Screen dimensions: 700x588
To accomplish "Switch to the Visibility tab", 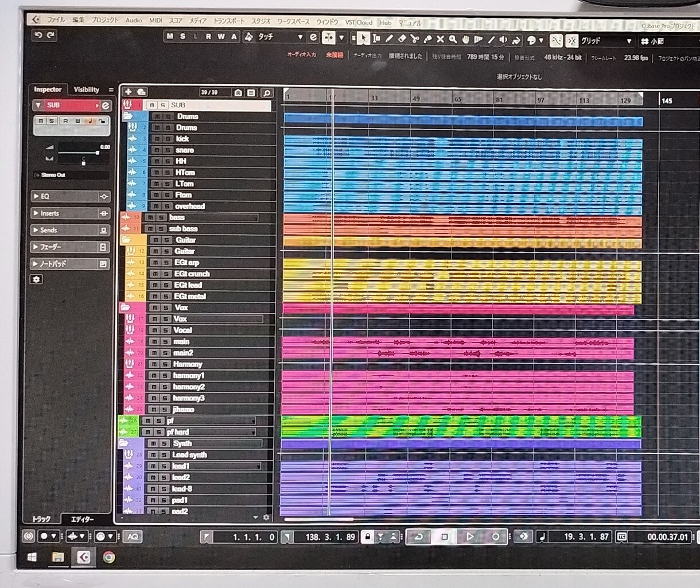I will point(86,89).
